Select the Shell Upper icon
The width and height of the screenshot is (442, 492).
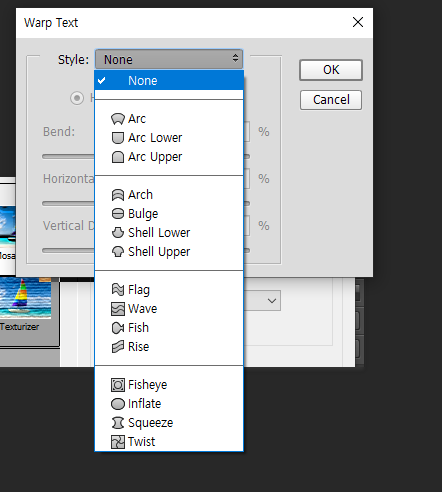tap(118, 252)
